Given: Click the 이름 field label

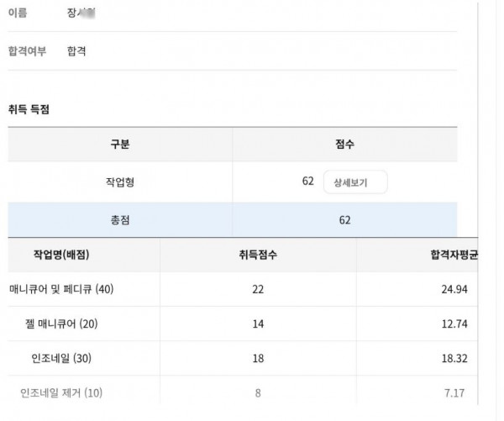Looking at the screenshot, I should click(x=18, y=13).
